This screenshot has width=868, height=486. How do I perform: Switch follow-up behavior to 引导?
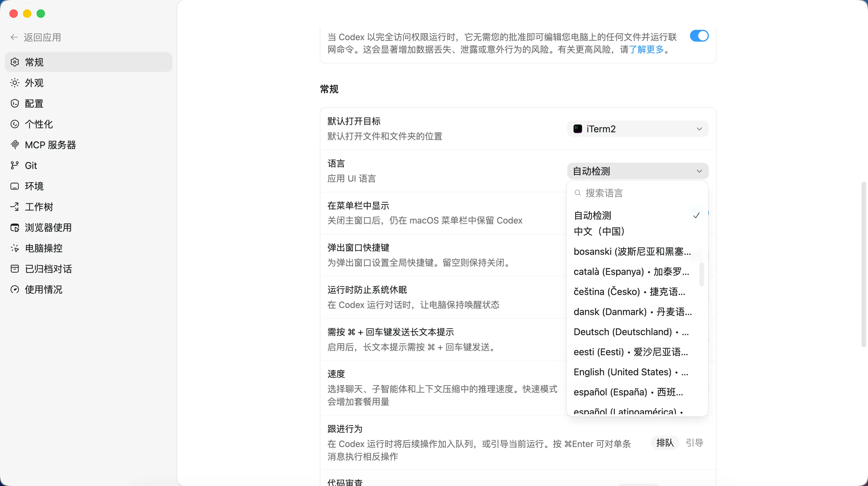694,443
